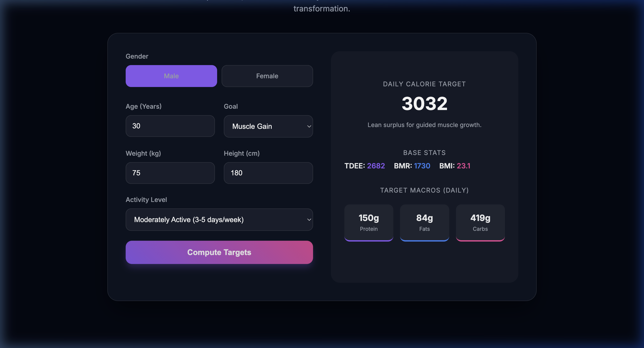Viewport: 644px width, 348px height.
Task: Click the 84g Fats macro card
Action: pos(424,222)
